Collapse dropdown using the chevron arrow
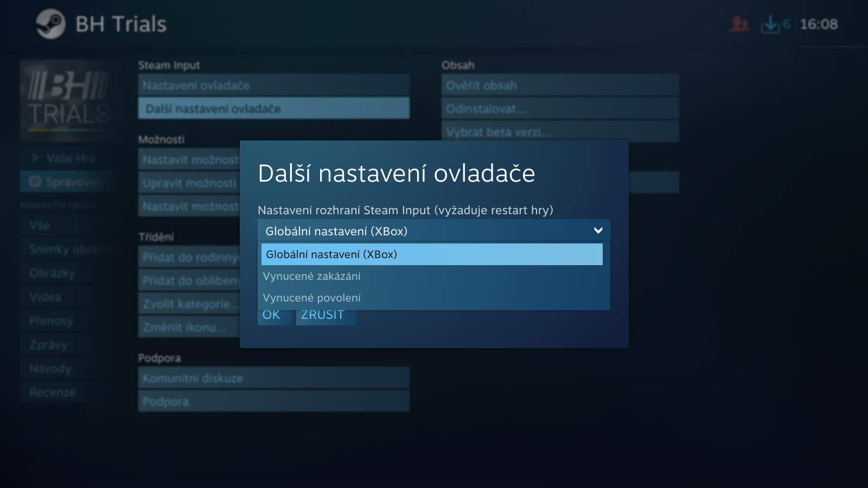The width and height of the screenshot is (868, 488). 598,230
